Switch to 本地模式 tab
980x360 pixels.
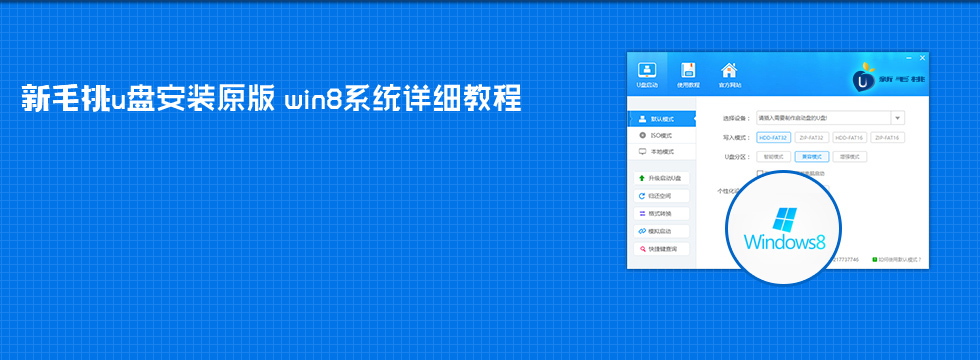[661, 152]
